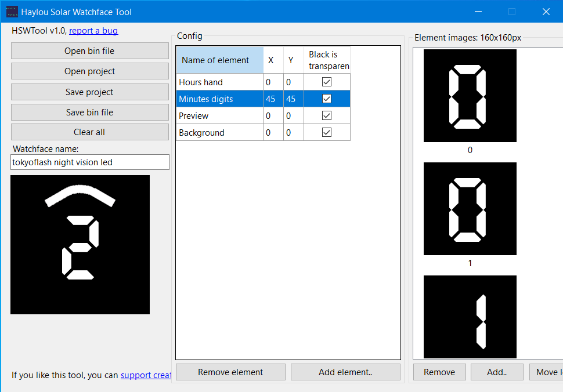Toggle Black is transparent for Hours hand
The image size is (563, 392).
tap(327, 82)
